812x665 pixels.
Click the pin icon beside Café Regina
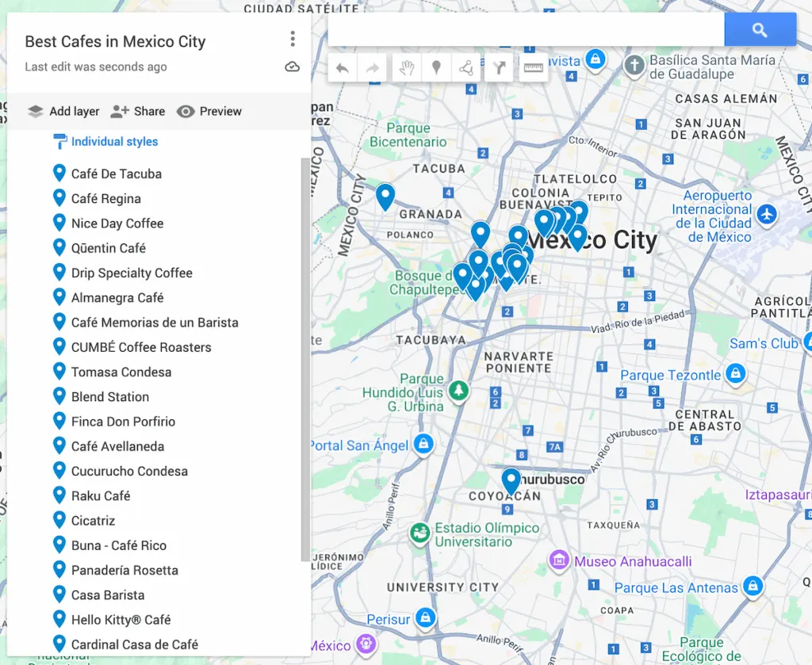pos(59,198)
